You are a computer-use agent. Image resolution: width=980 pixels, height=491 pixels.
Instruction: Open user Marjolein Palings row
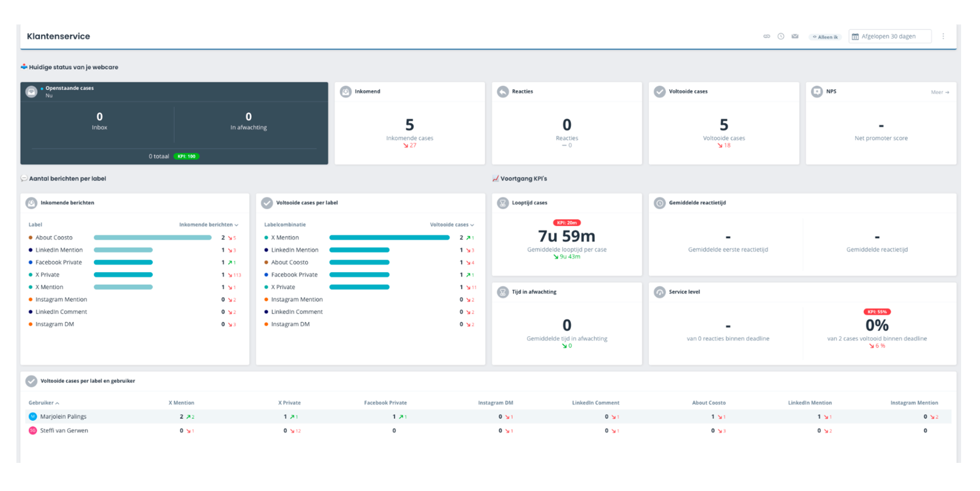coord(488,417)
